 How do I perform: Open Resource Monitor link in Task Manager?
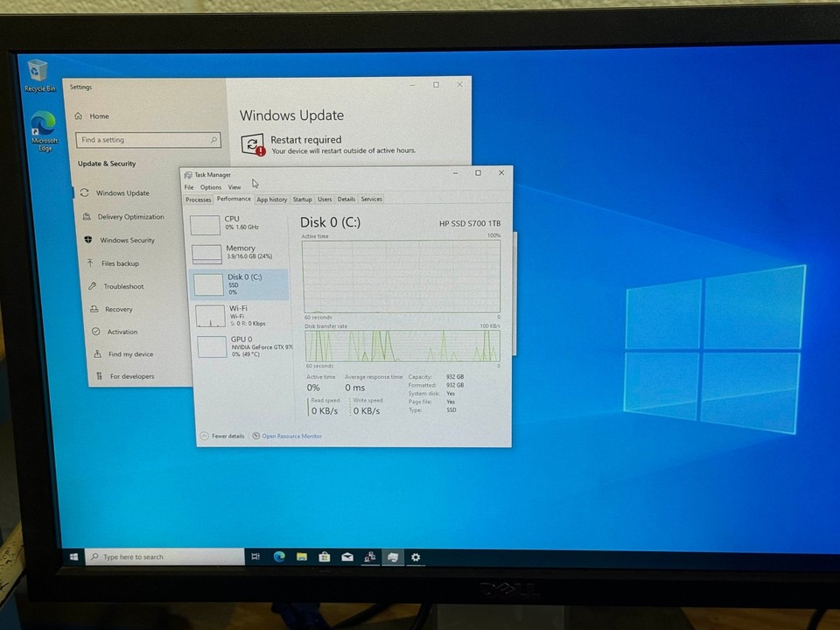[x=291, y=436]
